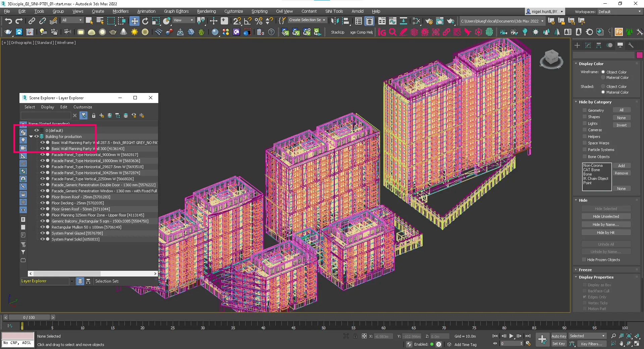Toggle Layer Explorer toolbar icon

[369, 21]
